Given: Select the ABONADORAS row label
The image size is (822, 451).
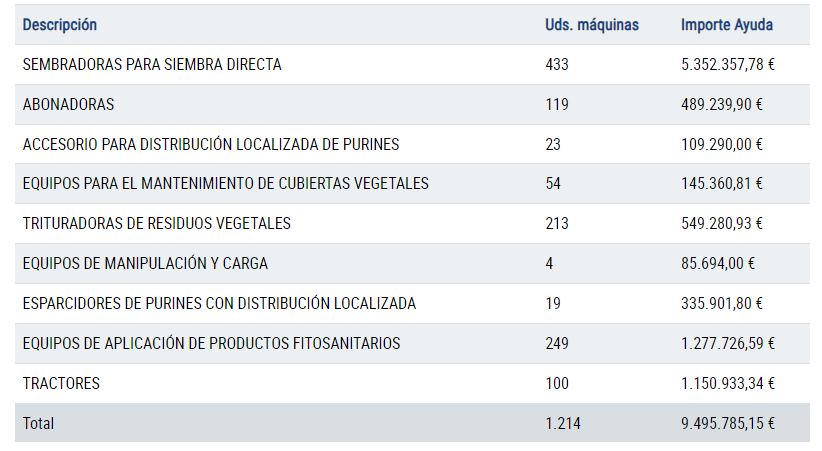Looking at the screenshot, I should (68, 104).
